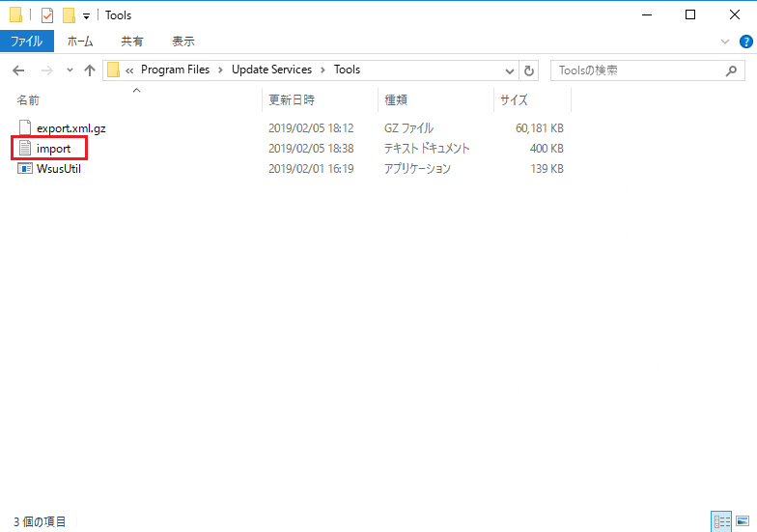Viewport: 757px width, 532px height.
Task: Open the Quick Access Toolbar customize arrow
Action: point(86,16)
